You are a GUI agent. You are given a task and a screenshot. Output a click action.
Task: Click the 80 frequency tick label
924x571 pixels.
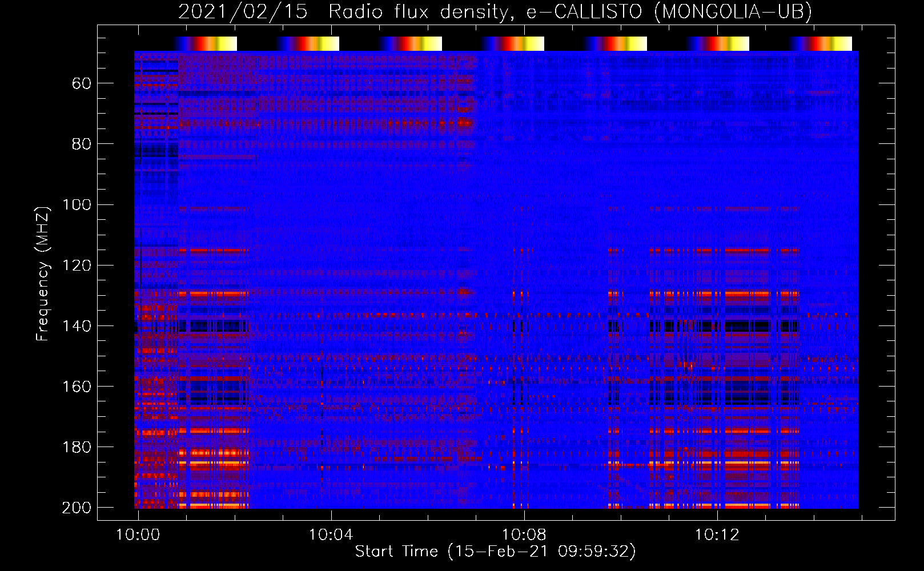tap(82, 144)
